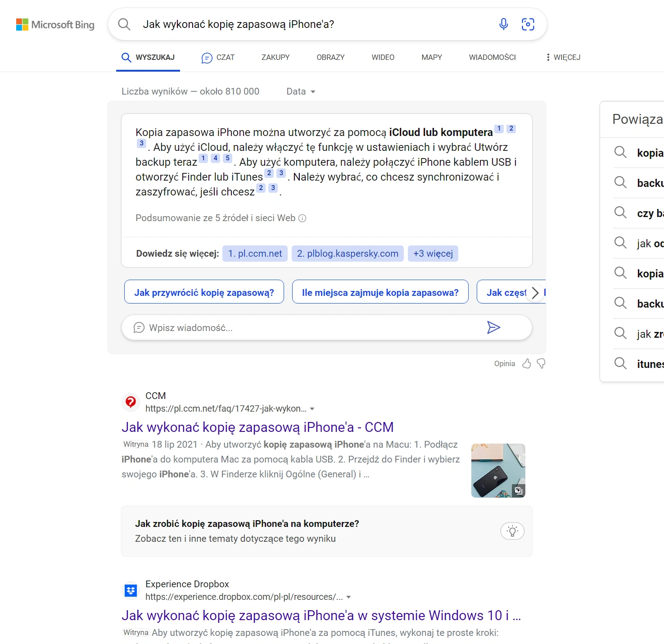Image resolution: width=664 pixels, height=644 pixels.
Task: Open the iPhone thumbnail image
Action: [498, 471]
